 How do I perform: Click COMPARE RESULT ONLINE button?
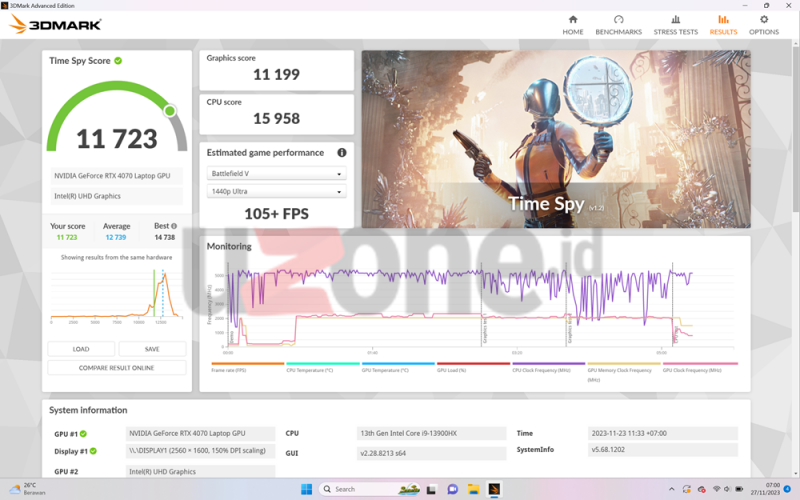[116, 368]
